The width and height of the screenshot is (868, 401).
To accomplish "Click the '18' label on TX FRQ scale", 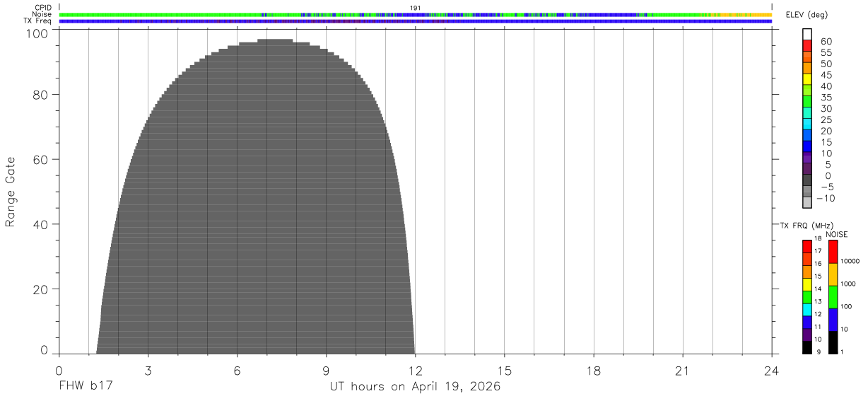I will [x=818, y=239].
